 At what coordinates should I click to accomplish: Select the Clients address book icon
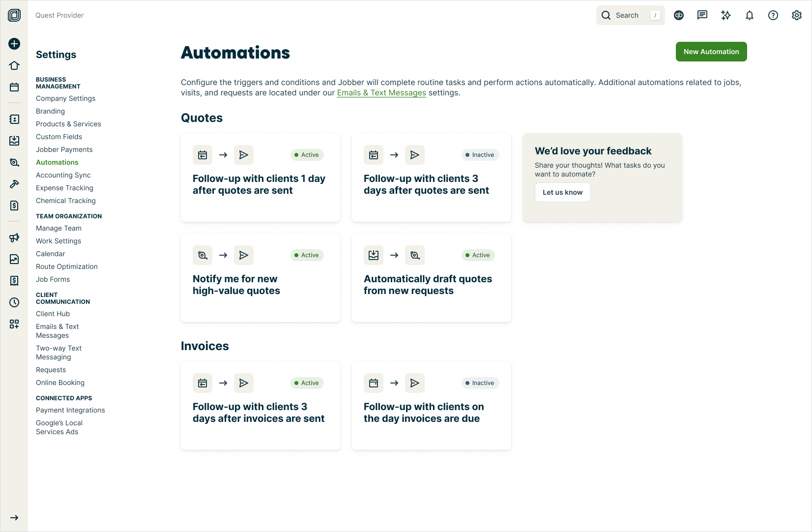(14, 119)
